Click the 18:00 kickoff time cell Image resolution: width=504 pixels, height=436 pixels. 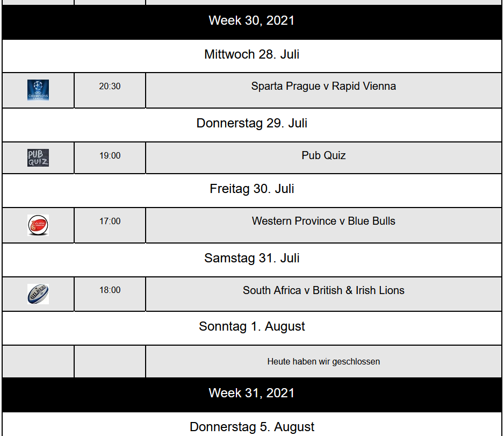tap(110, 290)
